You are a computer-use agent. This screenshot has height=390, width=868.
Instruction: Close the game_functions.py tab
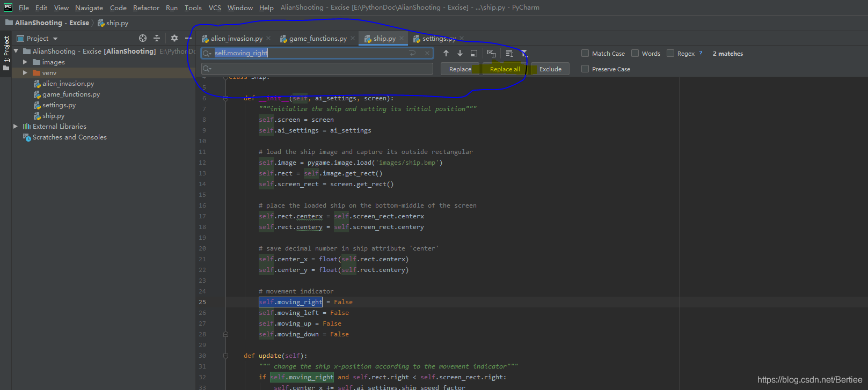[353, 38]
